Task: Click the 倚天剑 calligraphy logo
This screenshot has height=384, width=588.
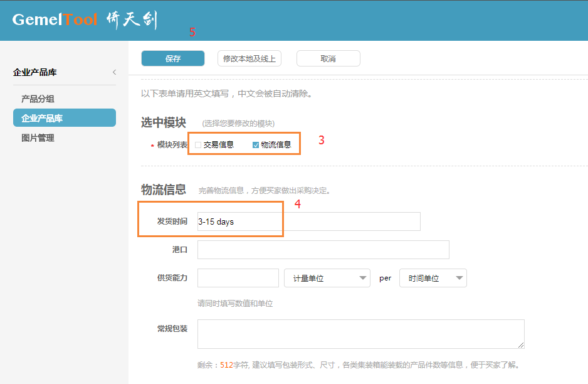Action: coord(132,20)
